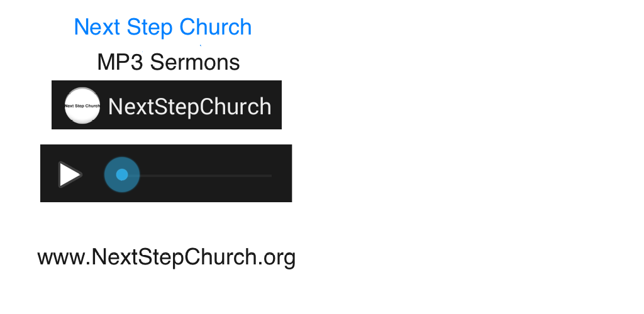
Task: Start playback with the white play triangle
Action: point(70,175)
